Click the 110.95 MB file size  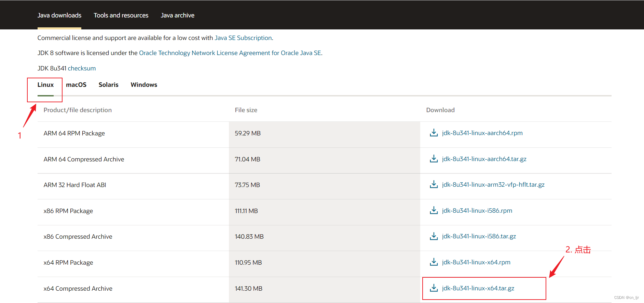point(248,263)
